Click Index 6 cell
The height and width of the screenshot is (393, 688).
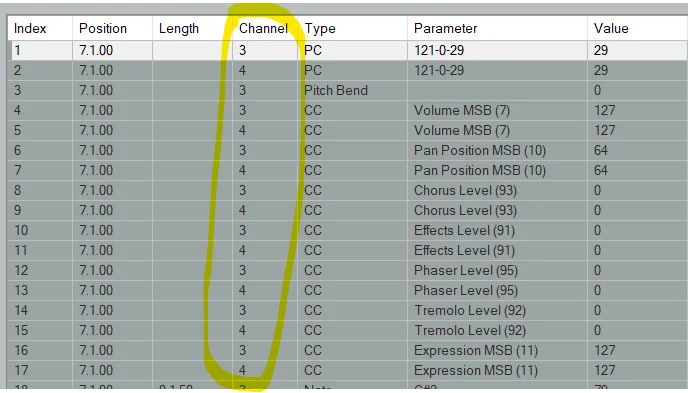(40, 150)
